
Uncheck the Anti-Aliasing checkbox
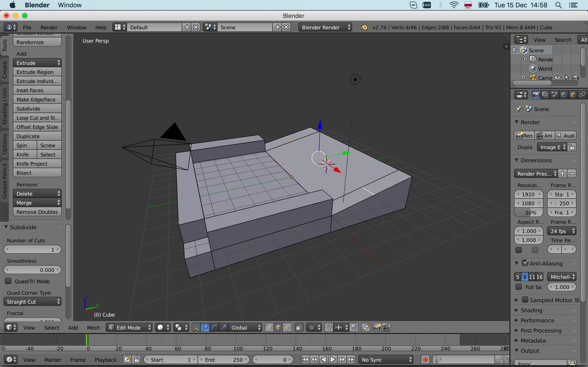pos(525,263)
